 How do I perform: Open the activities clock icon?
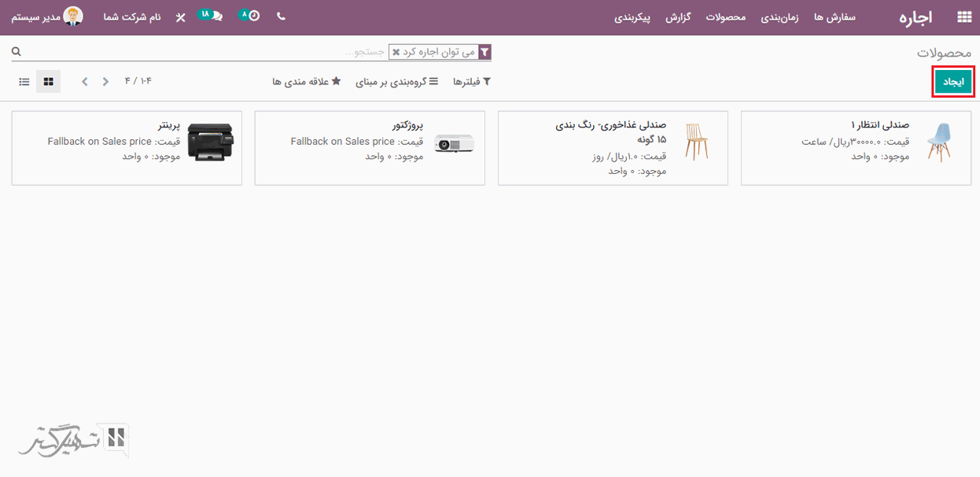pyautogui.click(x=250, y=16)
